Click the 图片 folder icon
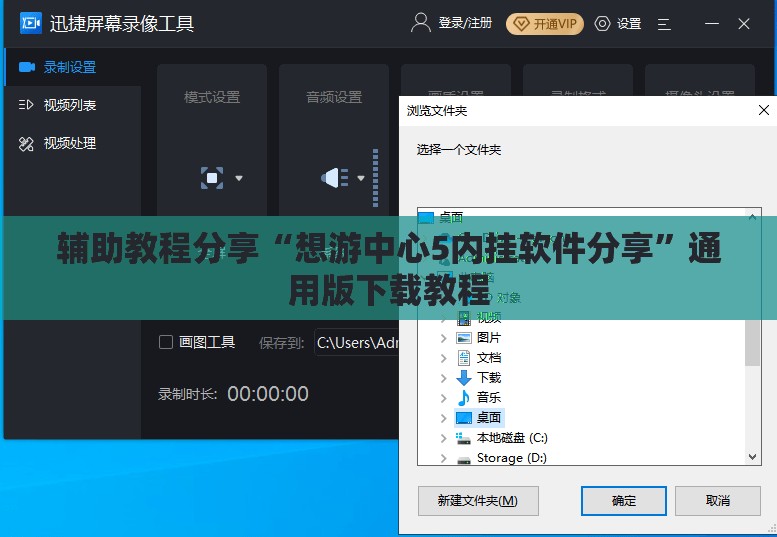The image size is (777, 537). click(x=464, y=338)
